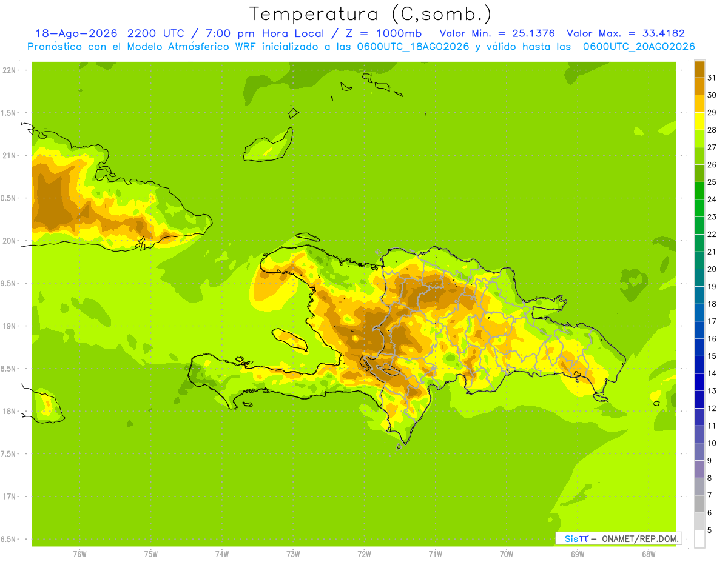The height and width of the screenshot is (562, 728).
Task: Click the '0600UTC_20AGO2026' valid-until timestamp
Action: point(639,46)
